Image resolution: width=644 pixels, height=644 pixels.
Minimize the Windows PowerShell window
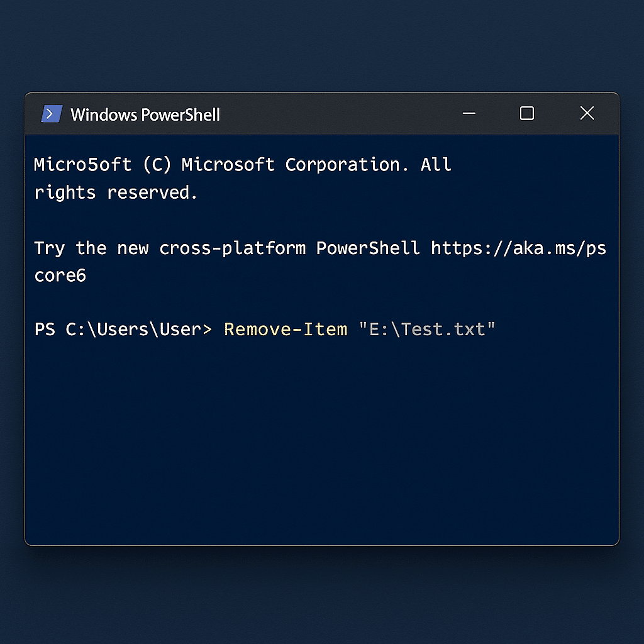pyautogui.click(x=469, y=113)
